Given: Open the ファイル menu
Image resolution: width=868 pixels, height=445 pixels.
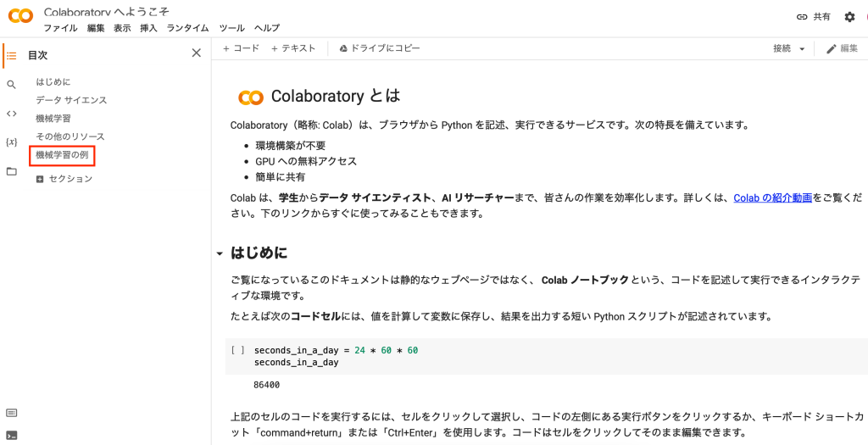Looking at the screenshot, I should tap(60, 28).
